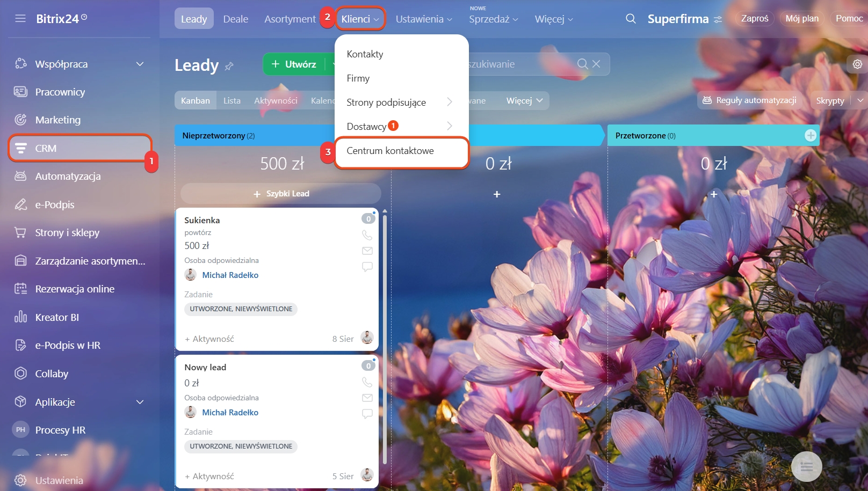The height and width of the screenshot is (491, 868).
Task: Add a stage with the plus on Przetworzone
Action: 811,135
